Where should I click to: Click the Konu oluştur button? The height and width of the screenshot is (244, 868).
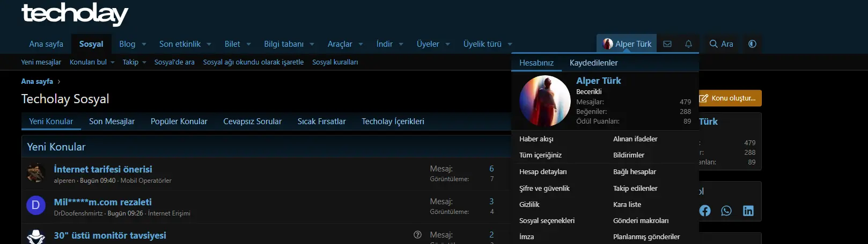pos(730,98)
